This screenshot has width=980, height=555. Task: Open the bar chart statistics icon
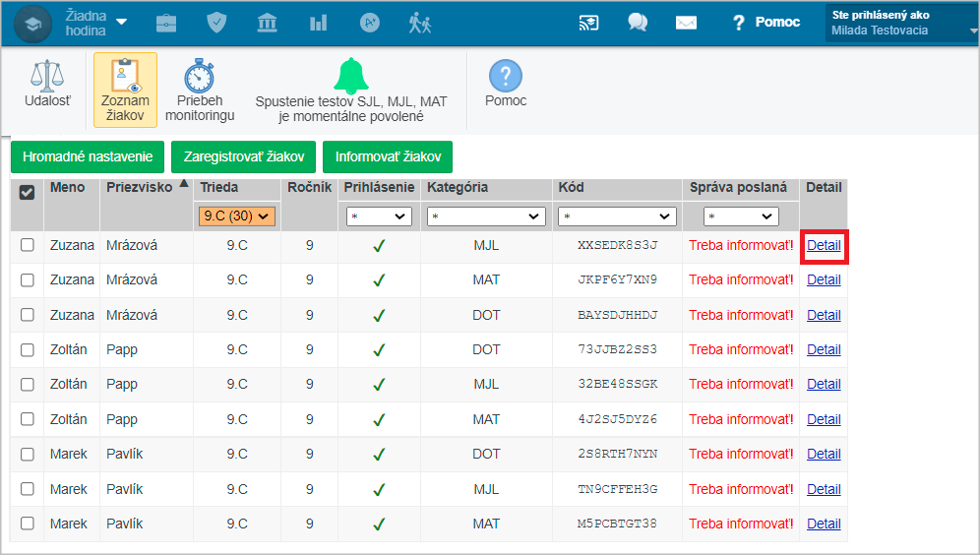point(318,24)
